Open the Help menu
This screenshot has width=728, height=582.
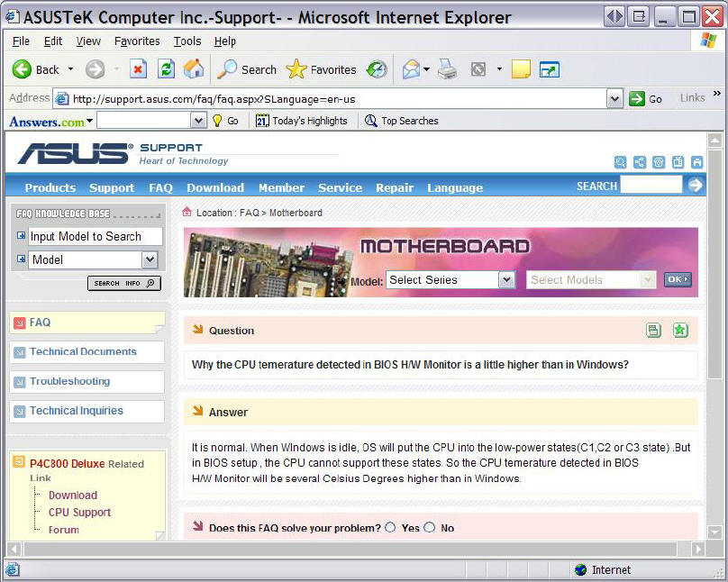click(x=224, y=41)
